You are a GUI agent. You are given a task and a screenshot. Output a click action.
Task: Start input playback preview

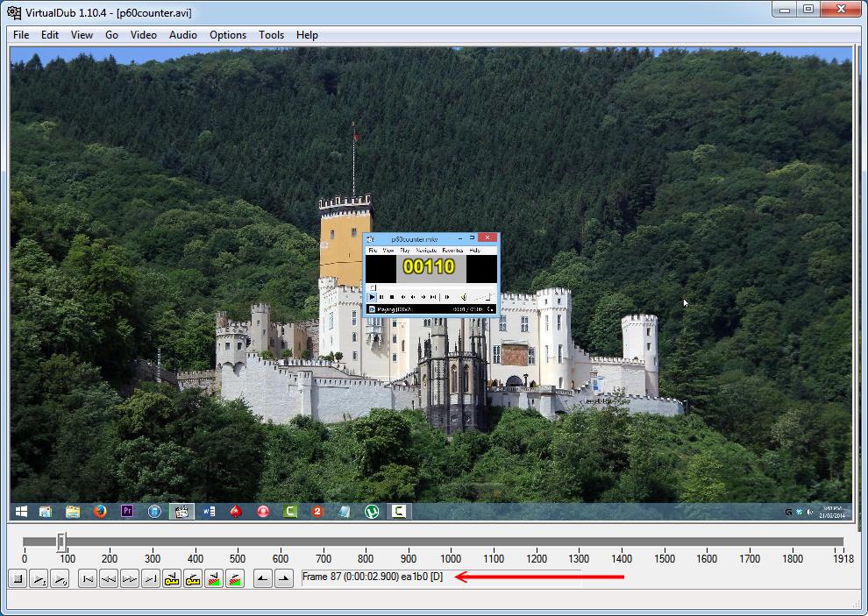(39, 579)
